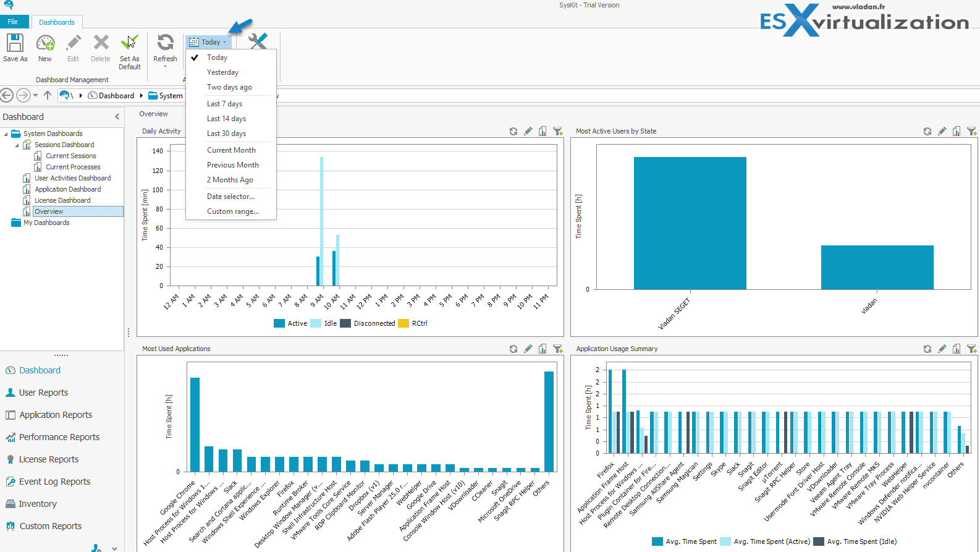The height and width of the screenshot is (552, 980).
Task: Switch to the Dashboards ribbon tab
Action: pyautogui.click(x=56, y=22)
